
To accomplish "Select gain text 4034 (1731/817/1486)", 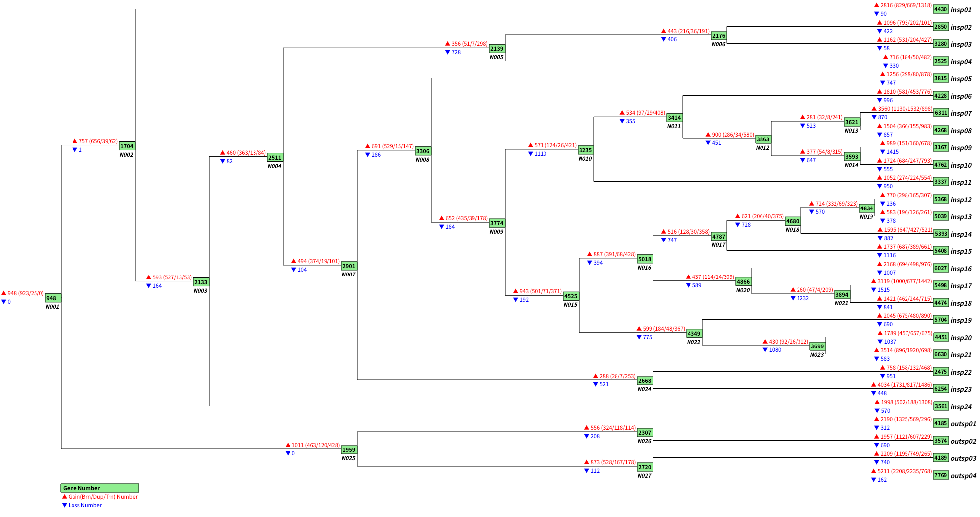I will 905,385.
